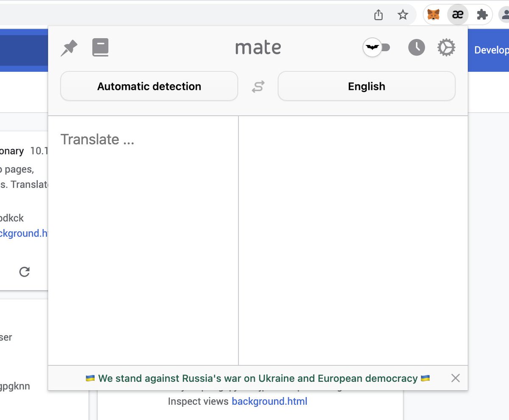
Task: Open the background.html link under Inspect views
Action: click(x=269, y=401)
